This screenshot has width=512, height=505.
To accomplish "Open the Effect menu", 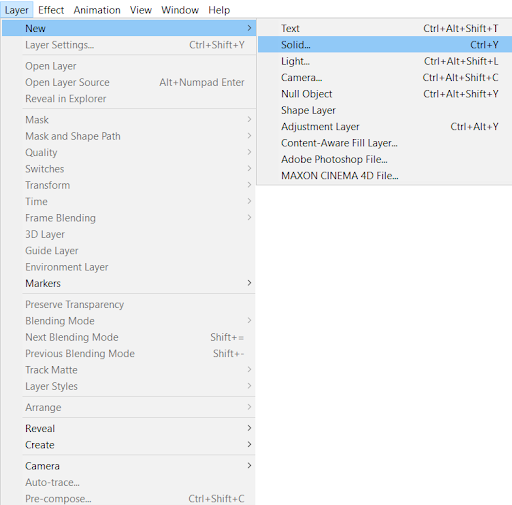I will tap(51, 10).
